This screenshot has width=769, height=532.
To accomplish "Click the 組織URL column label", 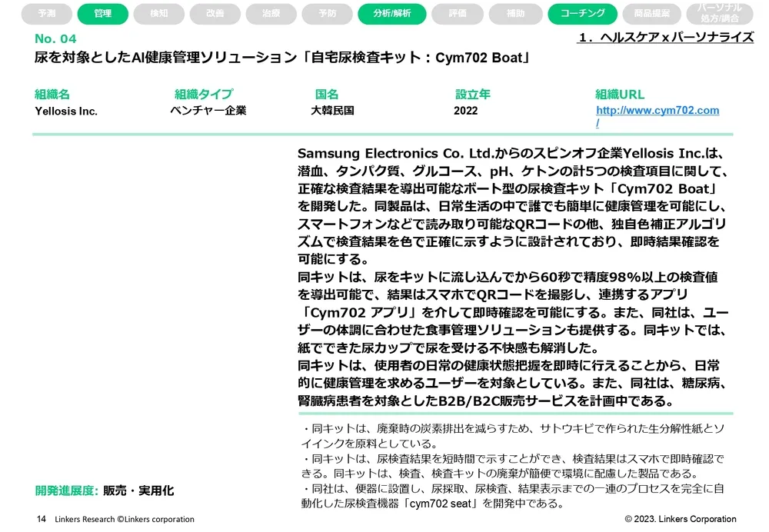I will pos(619,95).
